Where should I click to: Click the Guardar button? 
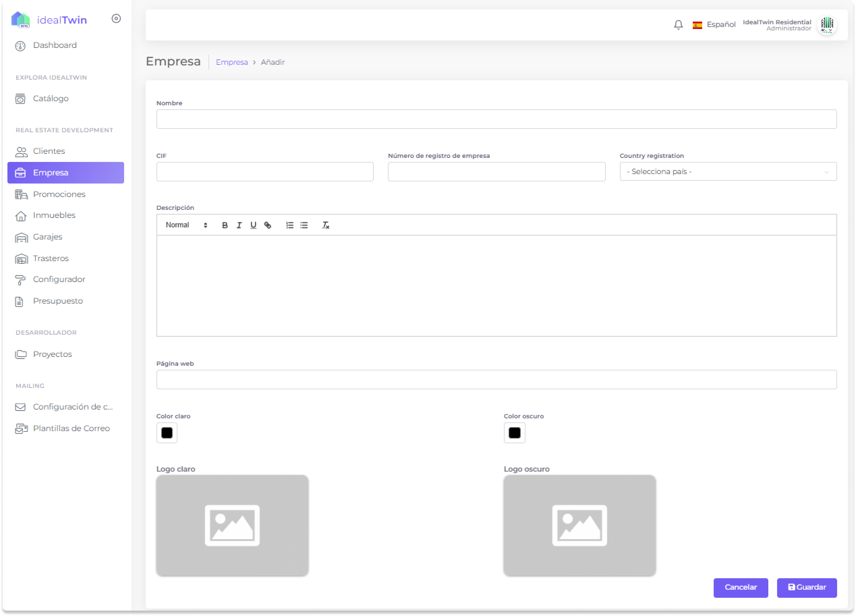point(806,587)
